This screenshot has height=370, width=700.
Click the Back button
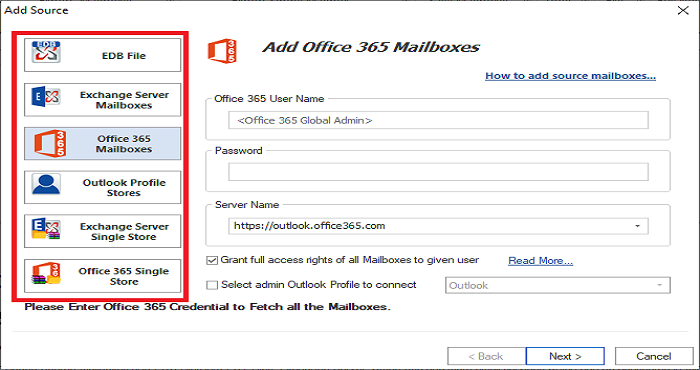click(486, 356)
